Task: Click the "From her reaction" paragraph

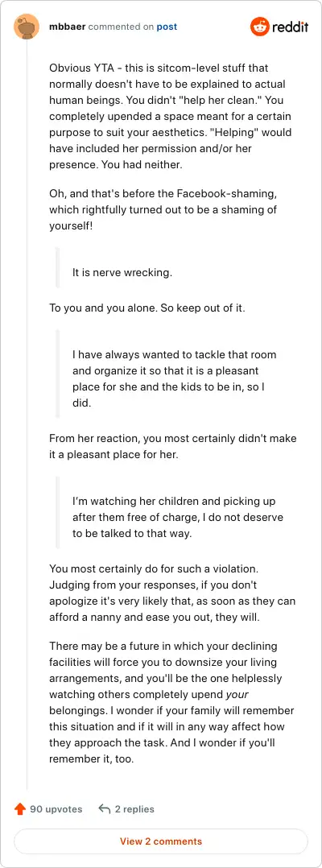Action: 172,446
